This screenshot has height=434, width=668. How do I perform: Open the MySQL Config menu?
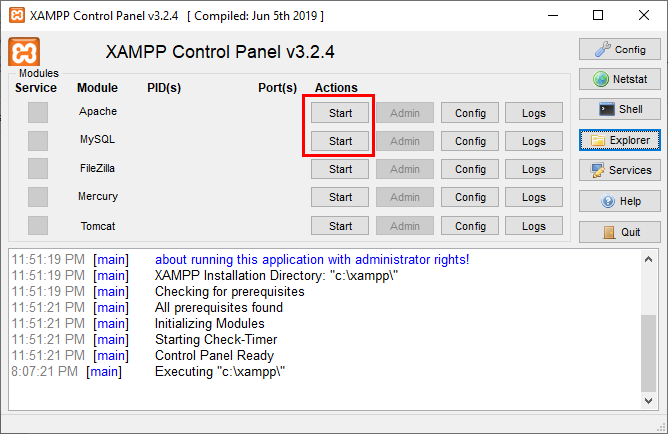(x=470, y=141)
